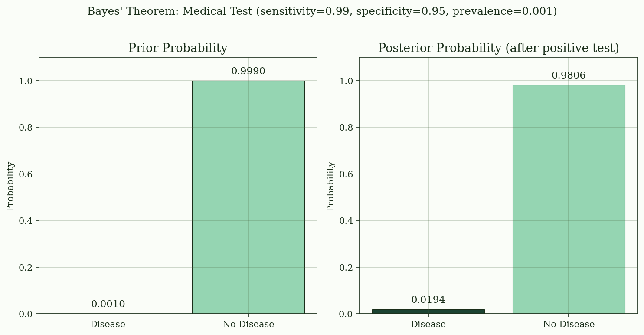Click the No Disease bar in Prior chart
This screenshot has height=335, width=644.
click(x=248, y=197)
